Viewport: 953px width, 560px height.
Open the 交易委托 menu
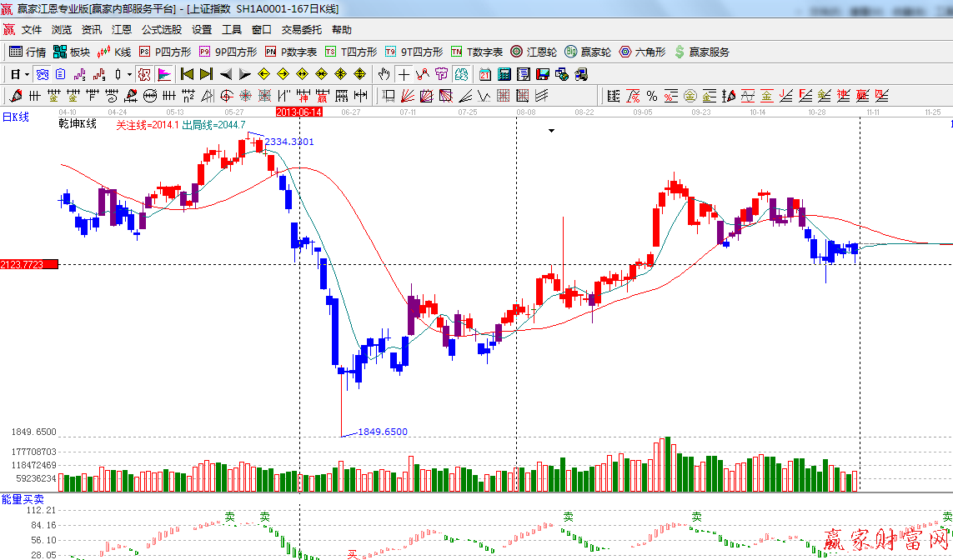301,29
